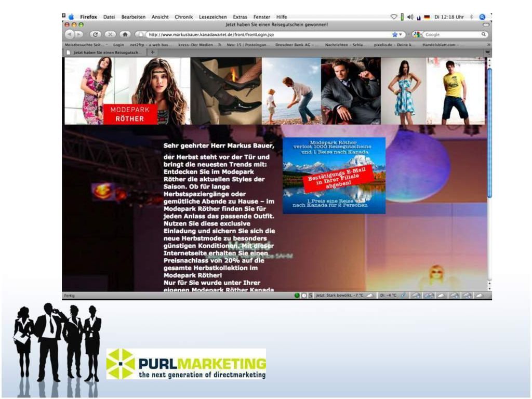Image resolution: width=532 pixels, height=399 pixels.
Task: Open the kress-Der Medien bookmark
Action: (200, 45)
